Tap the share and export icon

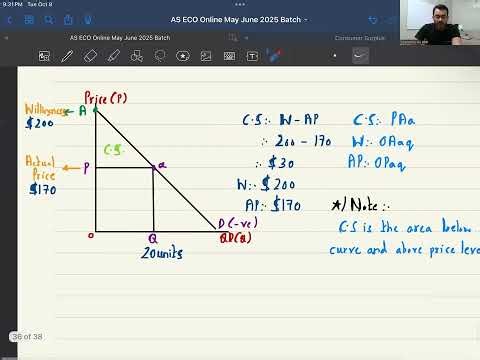68,20
